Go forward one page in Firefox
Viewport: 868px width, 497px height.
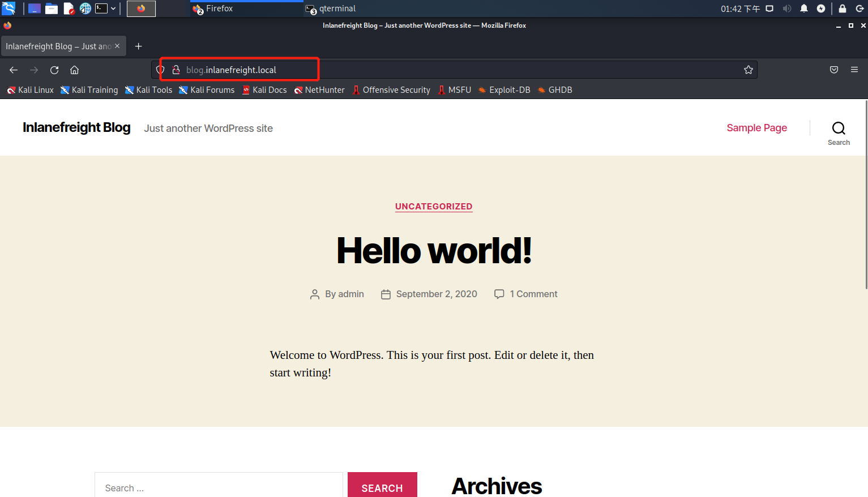(x=34, y=70)
